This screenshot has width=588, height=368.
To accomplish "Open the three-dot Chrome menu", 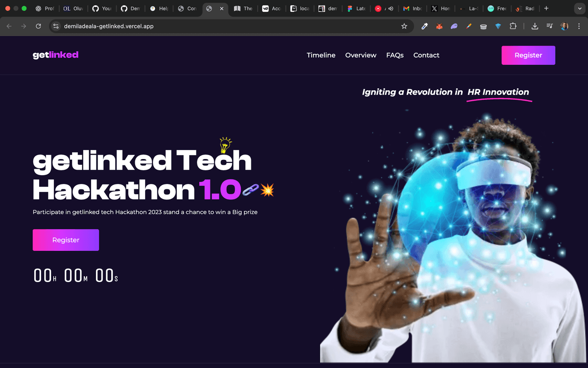I will (579, 26).
